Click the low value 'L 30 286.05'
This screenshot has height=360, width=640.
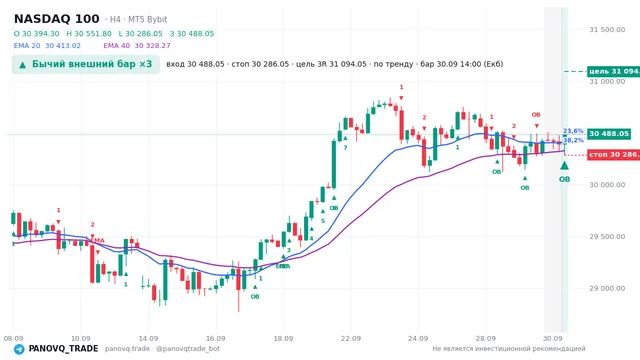click(x=140, y=33)
